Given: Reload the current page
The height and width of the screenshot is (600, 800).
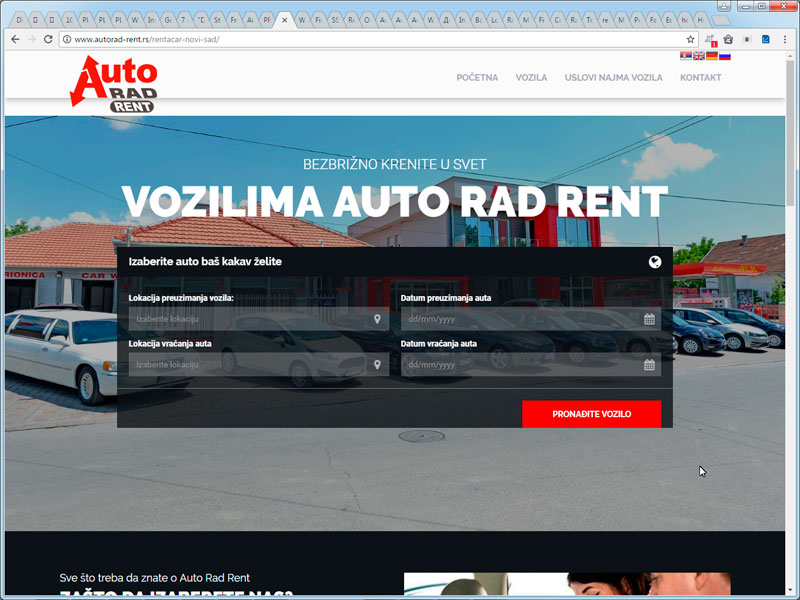Looking at the screenshot, I should (x=48, y=39).
